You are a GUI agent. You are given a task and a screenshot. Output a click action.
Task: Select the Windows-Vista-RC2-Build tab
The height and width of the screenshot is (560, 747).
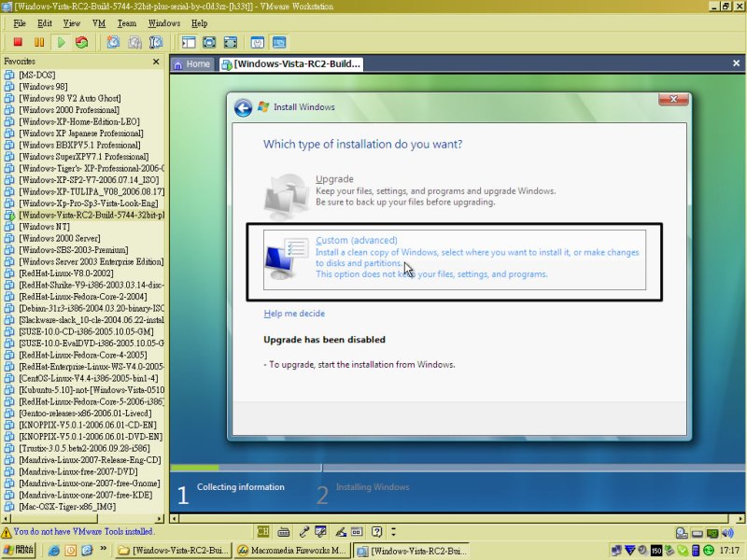291,63
